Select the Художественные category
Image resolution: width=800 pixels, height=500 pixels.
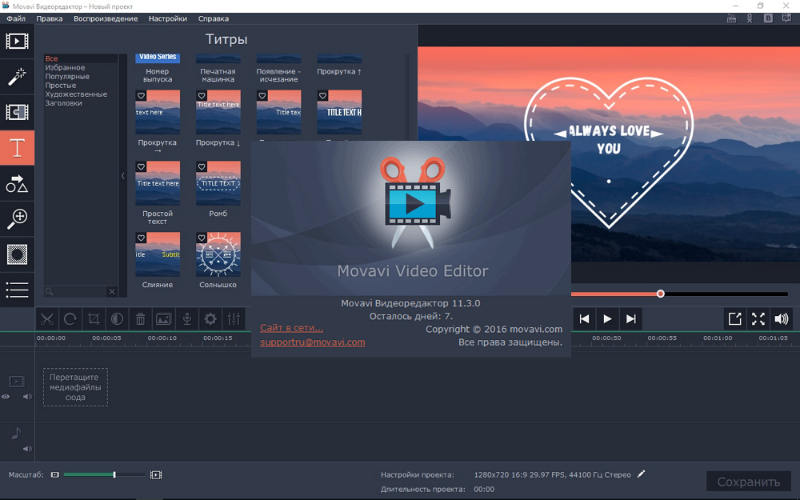[x=76, y=94]
